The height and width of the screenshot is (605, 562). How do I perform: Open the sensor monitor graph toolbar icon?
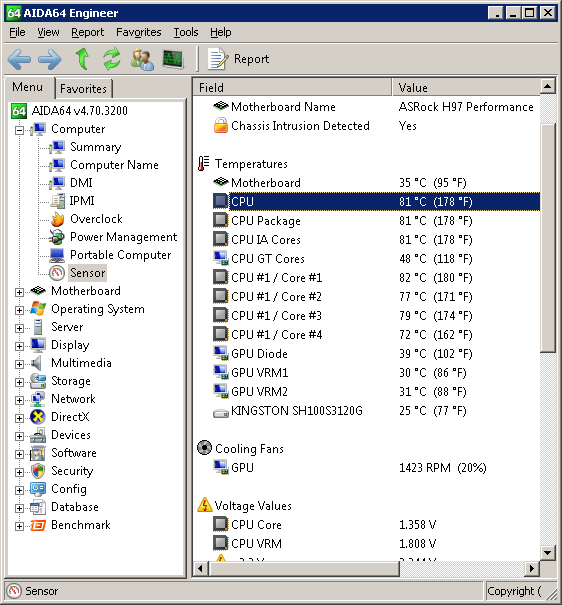point(173,59)
